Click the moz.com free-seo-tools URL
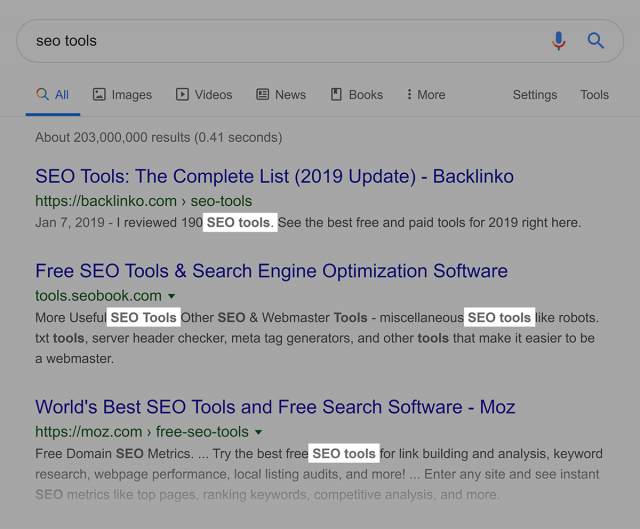The height and width of the screenshot is (529, 640). coord(142,432)
